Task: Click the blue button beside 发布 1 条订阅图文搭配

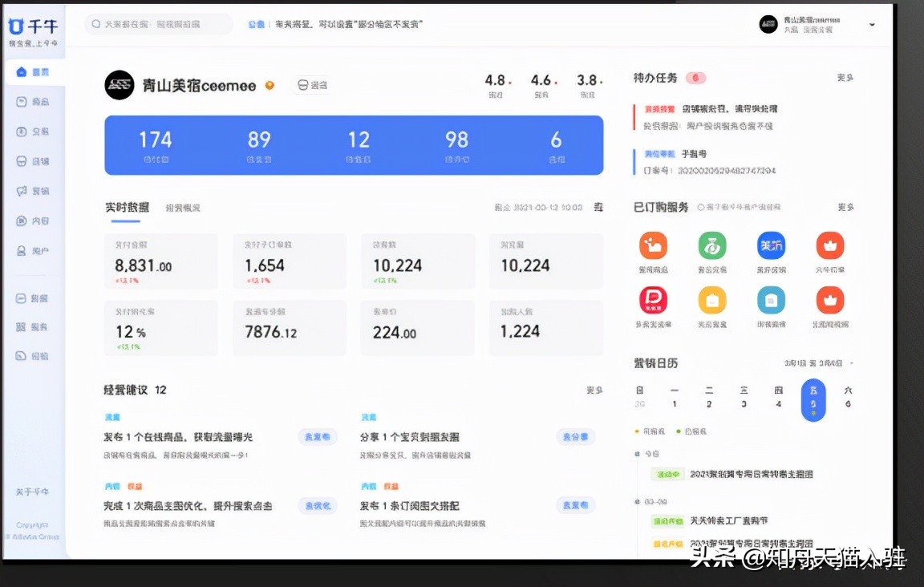Action: [x=575, y=506]
